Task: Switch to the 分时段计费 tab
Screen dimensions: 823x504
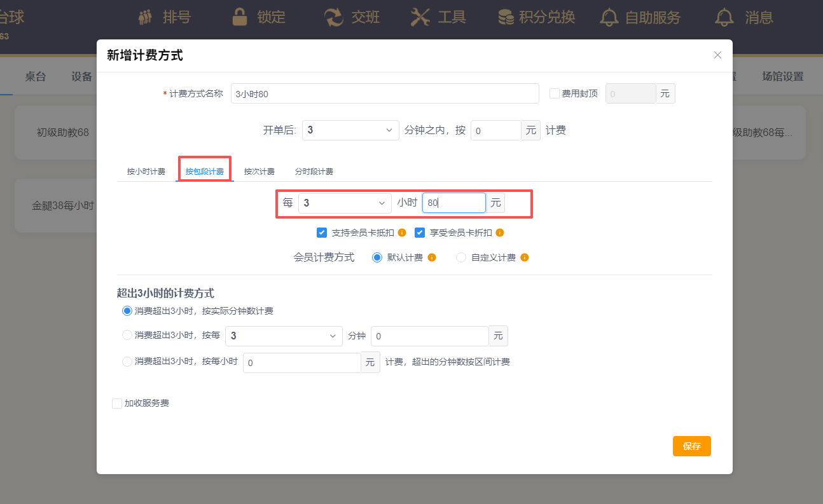Action: pos(314,172)
